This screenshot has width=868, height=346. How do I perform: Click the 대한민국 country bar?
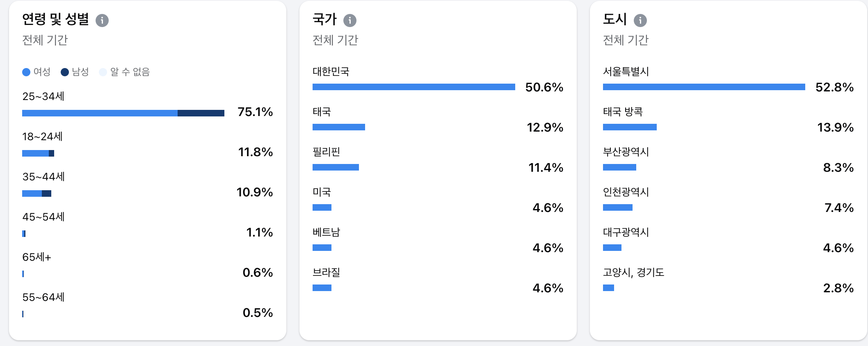[413, 87]
